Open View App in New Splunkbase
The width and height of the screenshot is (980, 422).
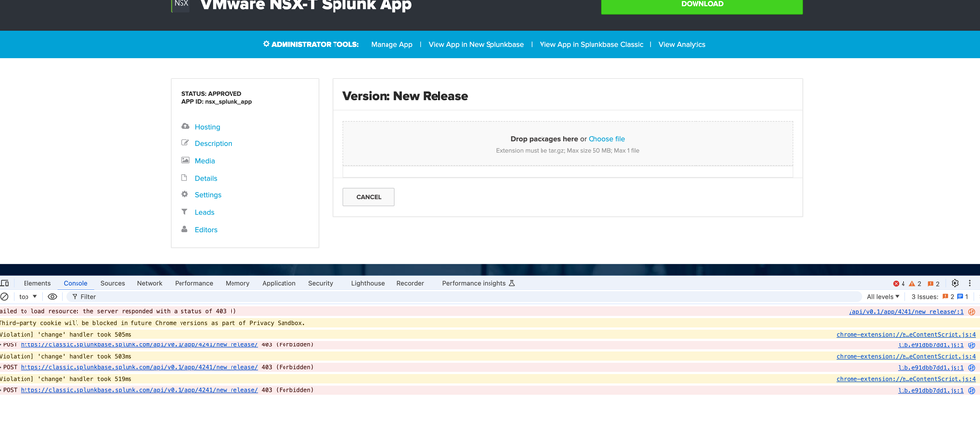(x=476, y=44)
